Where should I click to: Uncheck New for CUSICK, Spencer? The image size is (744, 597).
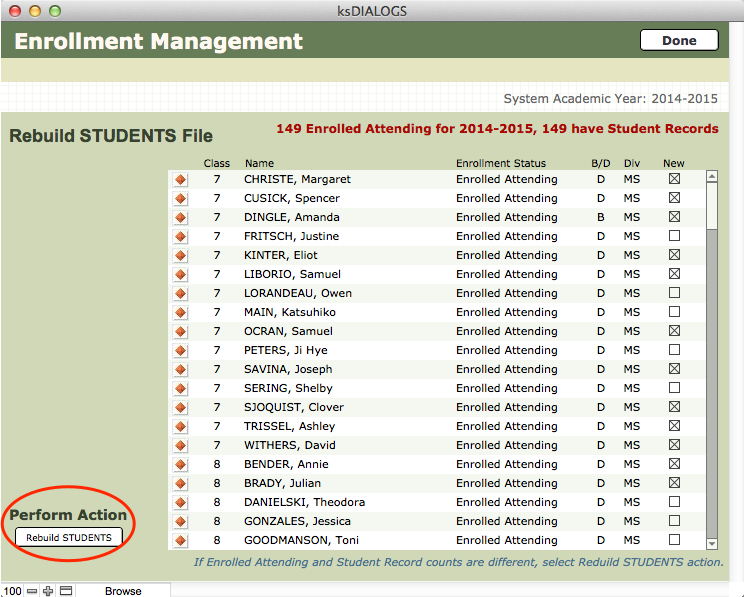tap(674, 198)
